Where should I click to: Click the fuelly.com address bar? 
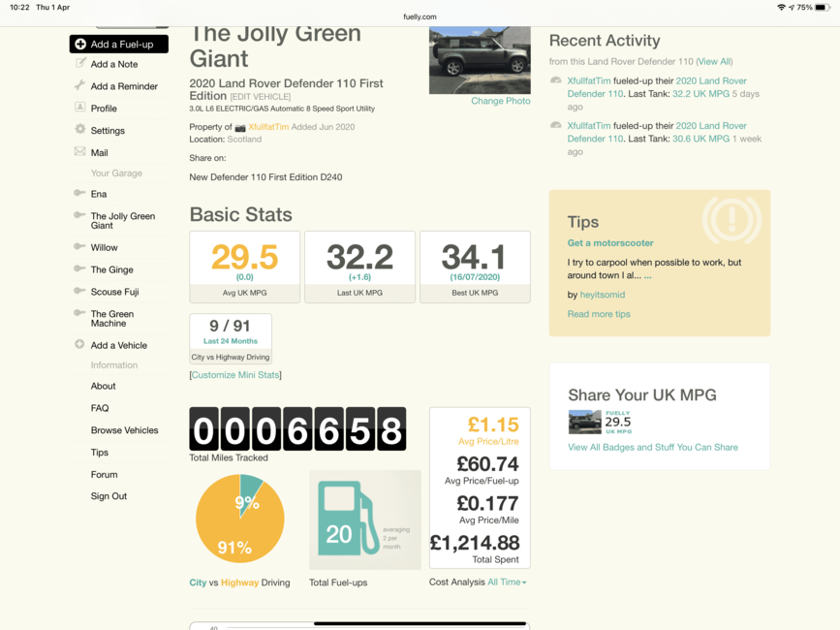(420, 16)
